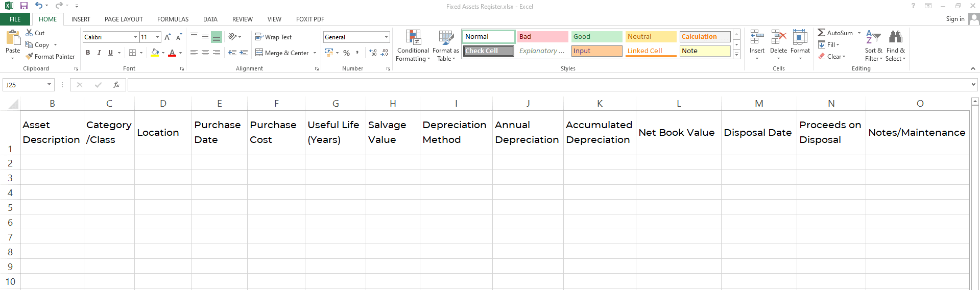This screenshot has height=290, width=980.
Task: Click the Format Painter brush icon
Action: click(x=30, y=56)
